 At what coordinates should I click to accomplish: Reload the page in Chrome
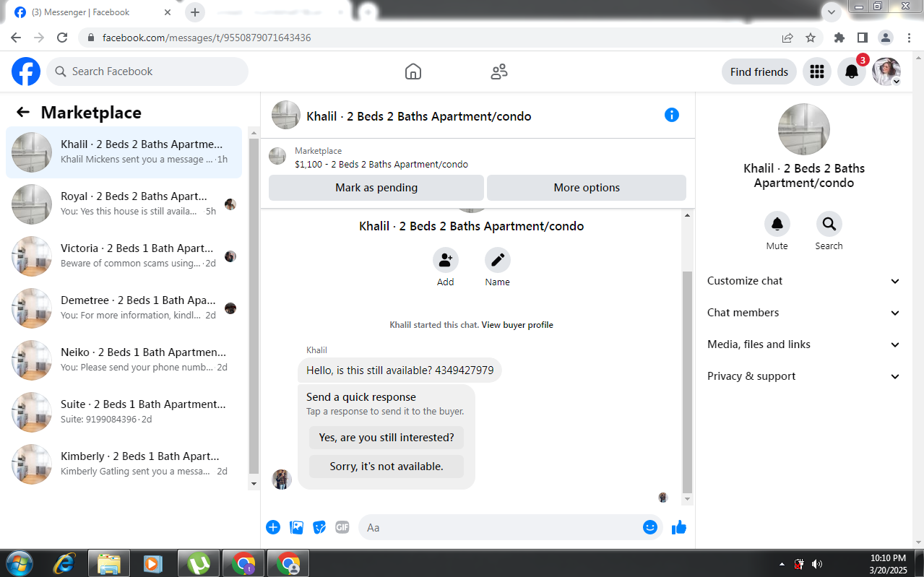[62, 38]
